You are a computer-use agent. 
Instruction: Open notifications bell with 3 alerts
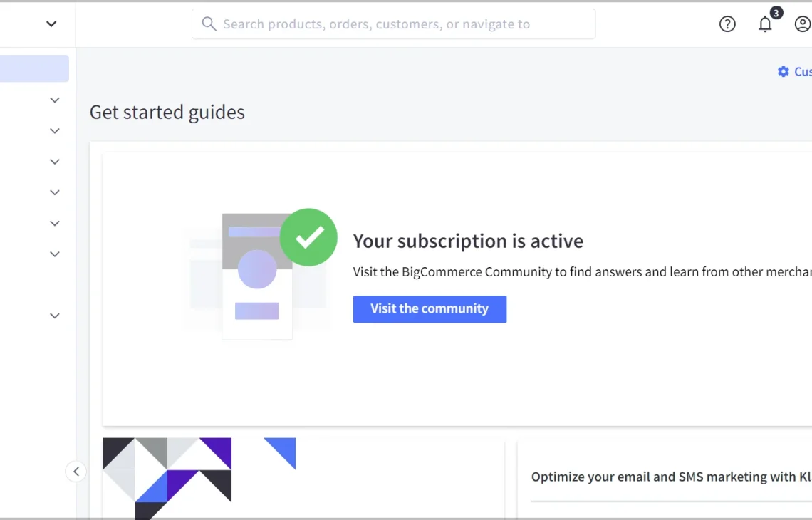tap(766, 24)
